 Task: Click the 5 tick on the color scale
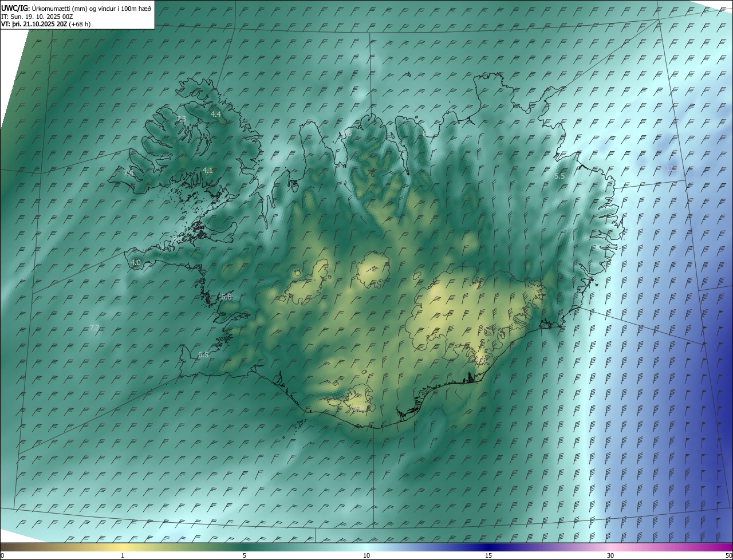pyautogui.click(x=245, y=555)
